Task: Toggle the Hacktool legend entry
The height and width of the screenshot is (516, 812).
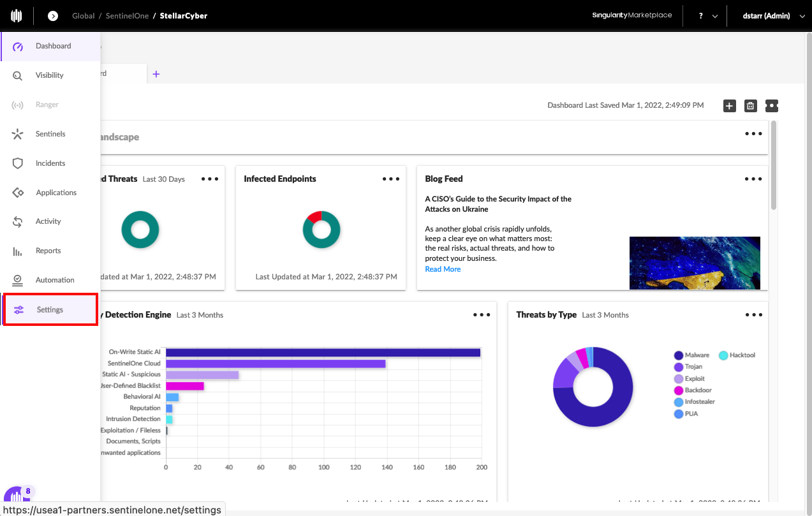Action: [737, 355]
